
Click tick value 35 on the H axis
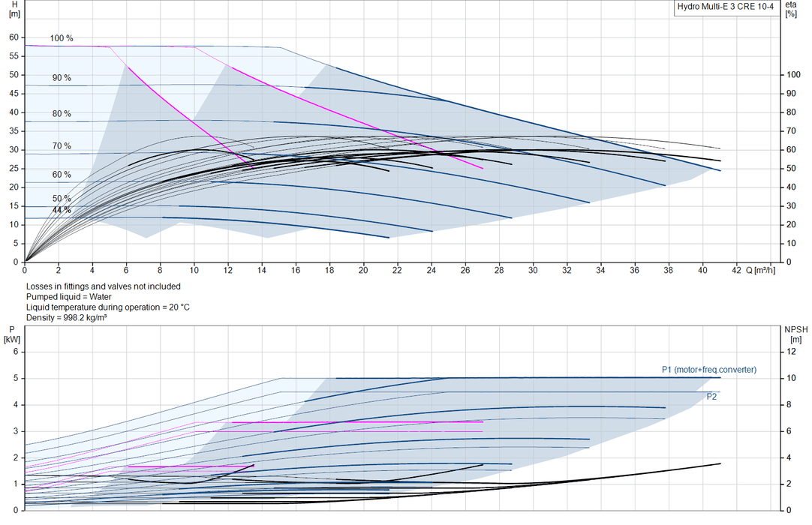[x=14, y=131]
